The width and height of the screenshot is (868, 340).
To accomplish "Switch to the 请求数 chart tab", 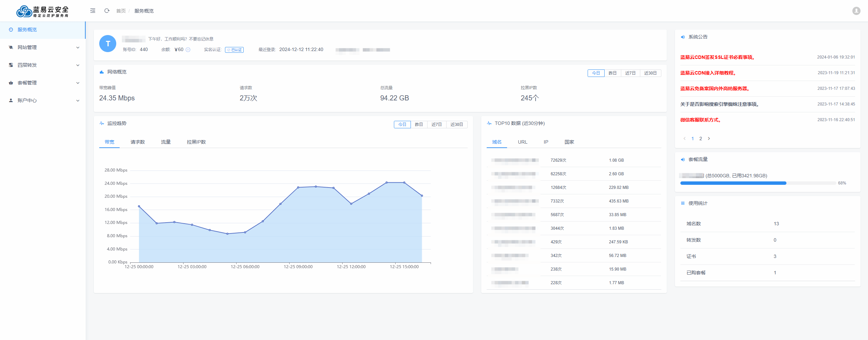I will (138, 142).
